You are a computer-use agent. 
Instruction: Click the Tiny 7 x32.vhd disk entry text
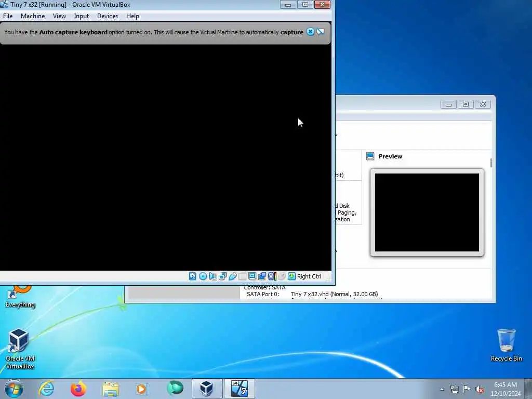334,294
